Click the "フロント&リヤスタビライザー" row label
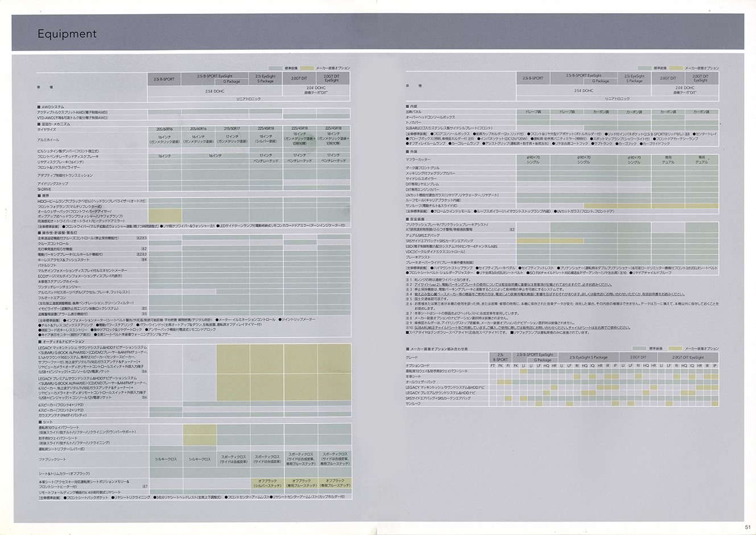 [59, 168]
